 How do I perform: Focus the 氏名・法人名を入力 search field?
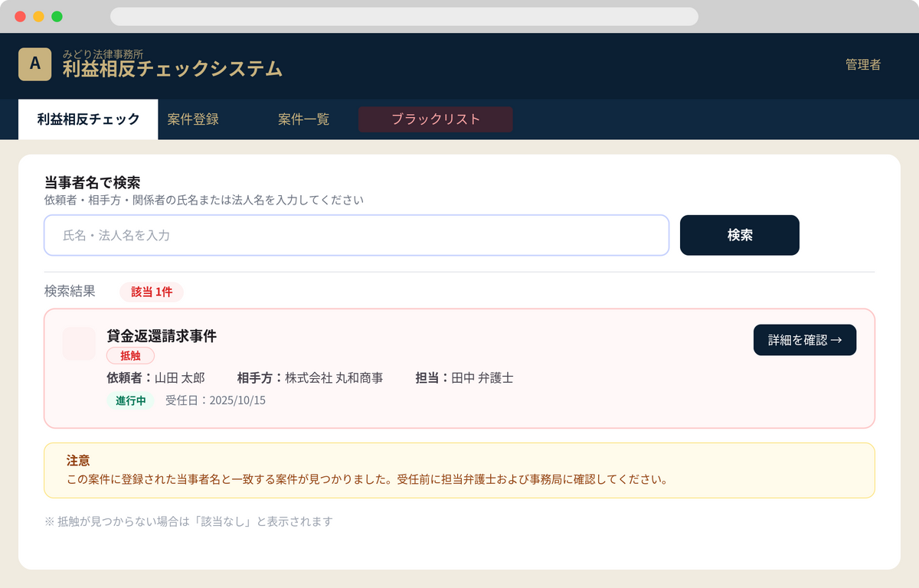coord(357,235)
